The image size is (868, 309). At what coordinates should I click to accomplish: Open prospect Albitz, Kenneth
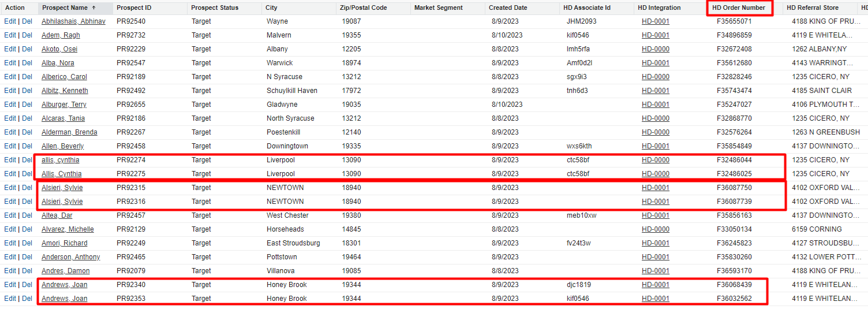point(65,91)
